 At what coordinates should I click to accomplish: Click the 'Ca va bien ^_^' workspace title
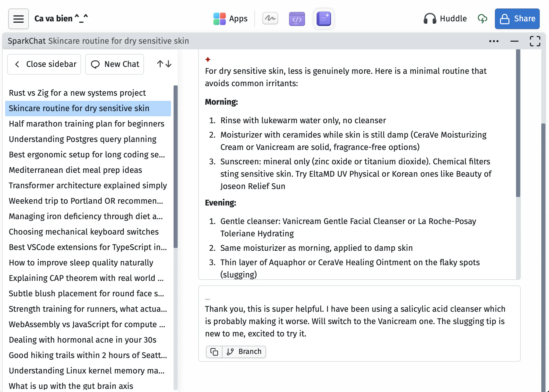point(61,19)
